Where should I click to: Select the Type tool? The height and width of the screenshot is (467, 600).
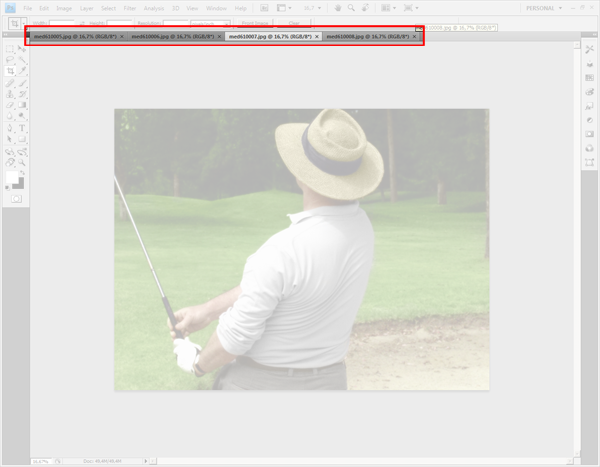[x=22, y=128]
